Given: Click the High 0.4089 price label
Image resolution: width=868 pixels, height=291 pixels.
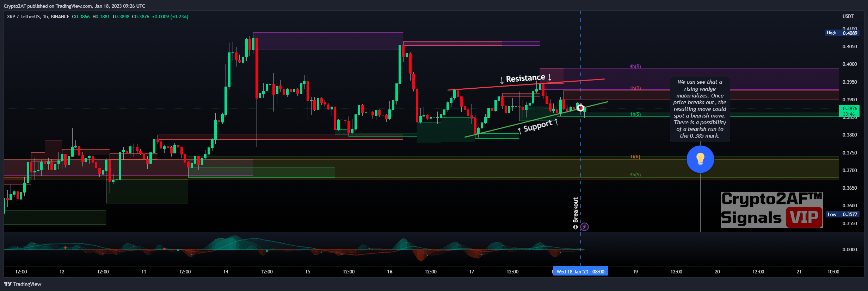Looking at the screenshot, I should click(842, 33).
